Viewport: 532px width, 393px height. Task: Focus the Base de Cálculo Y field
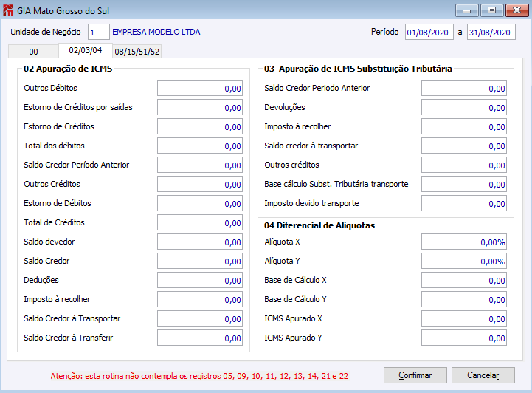click(464, 300)
